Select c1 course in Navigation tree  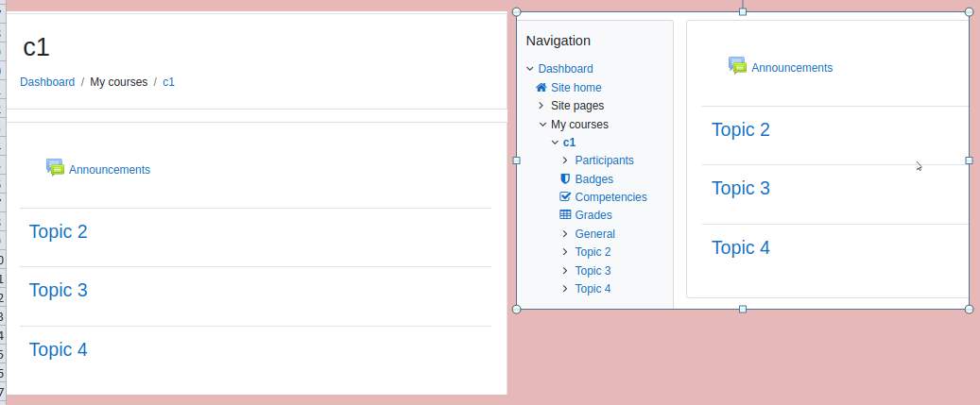coord(569,143)
